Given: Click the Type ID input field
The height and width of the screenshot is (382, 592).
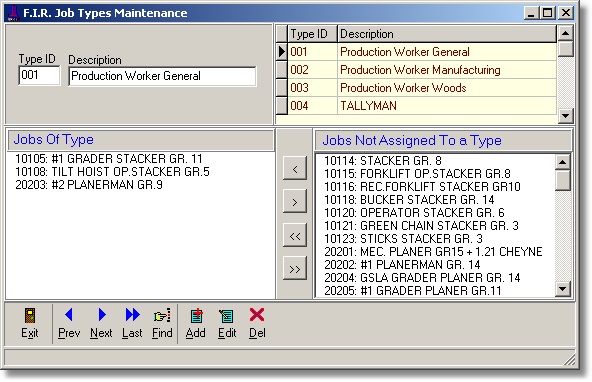Looking at the screenshot, I should click(39, 75).
